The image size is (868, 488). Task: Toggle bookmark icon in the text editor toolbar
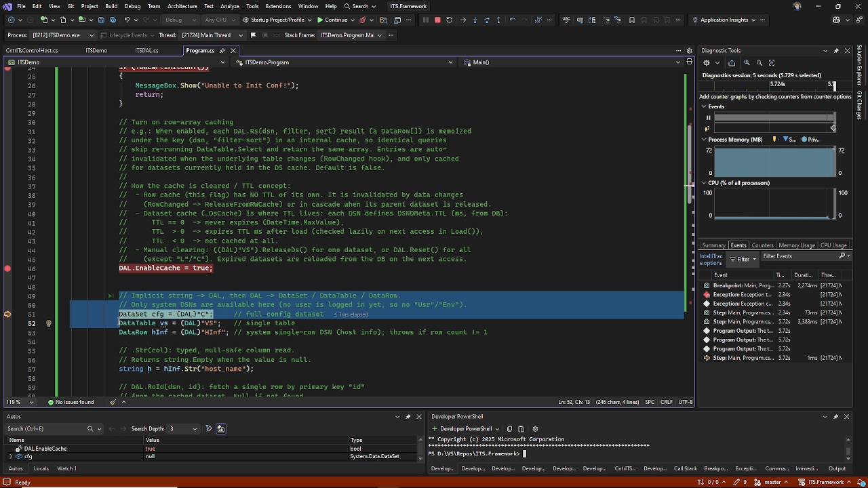click(632, 20)
